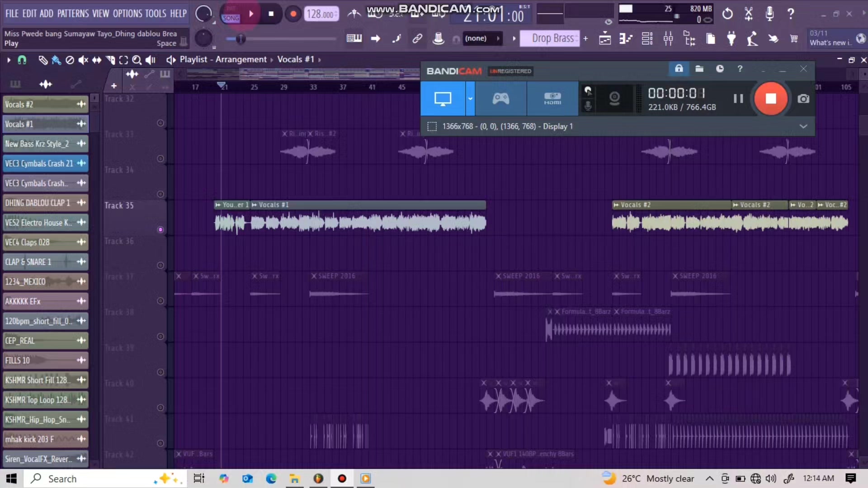868x488 pixels.
Task: Adjust the master volume knob left of SONG
Action: pos(203,14)
